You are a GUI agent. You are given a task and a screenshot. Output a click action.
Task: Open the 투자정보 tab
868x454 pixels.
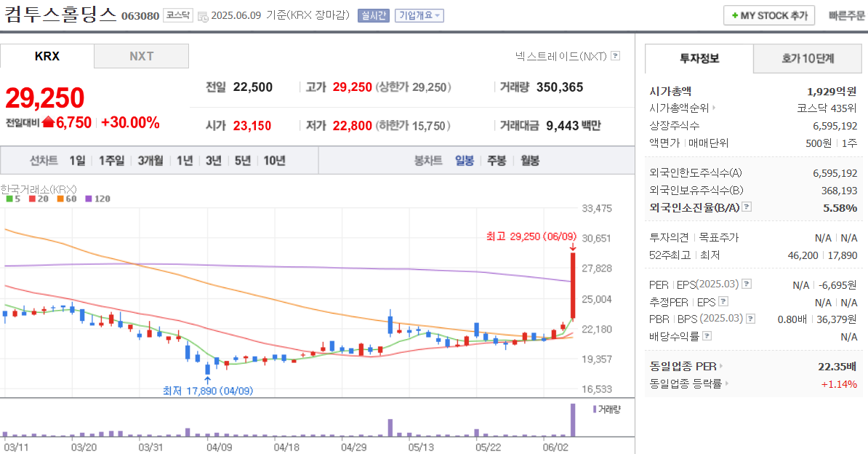[699, 58]
